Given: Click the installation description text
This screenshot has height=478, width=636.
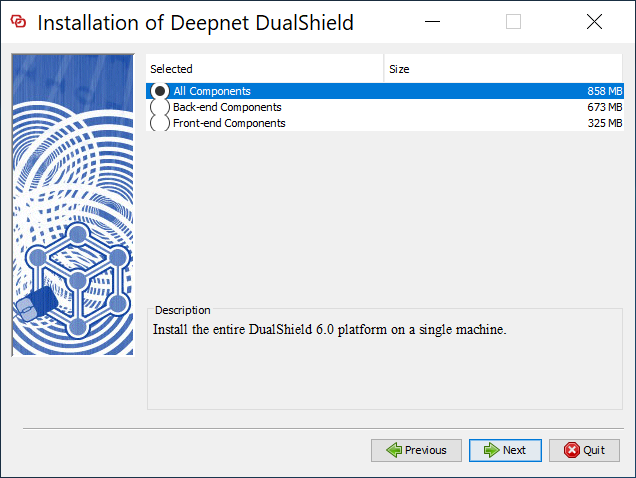Looking at the screenshot, I should [329, 329].
